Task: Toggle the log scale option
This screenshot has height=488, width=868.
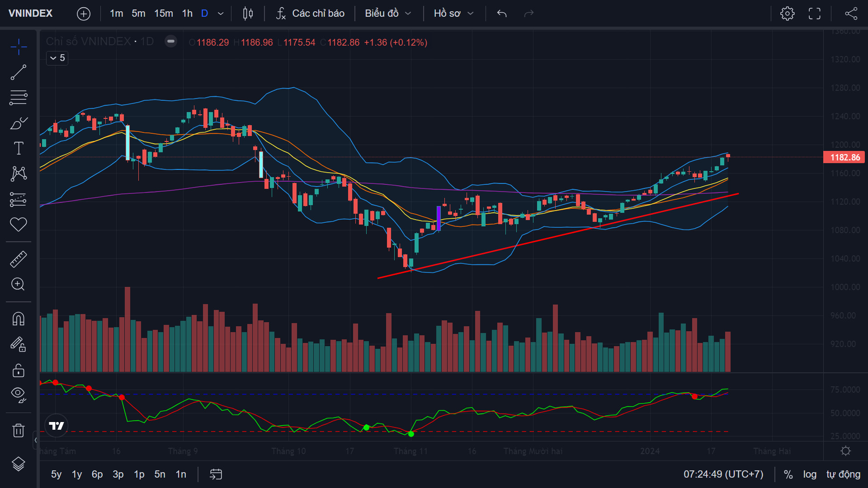Action: coord(810,474)
